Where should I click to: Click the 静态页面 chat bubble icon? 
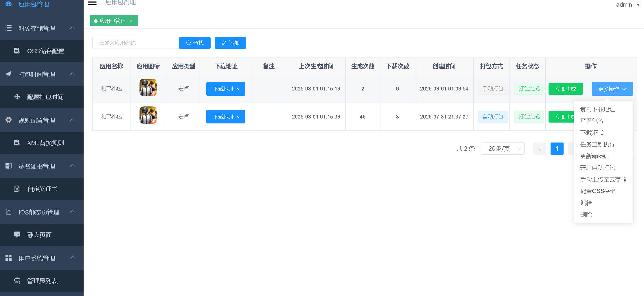17,234
